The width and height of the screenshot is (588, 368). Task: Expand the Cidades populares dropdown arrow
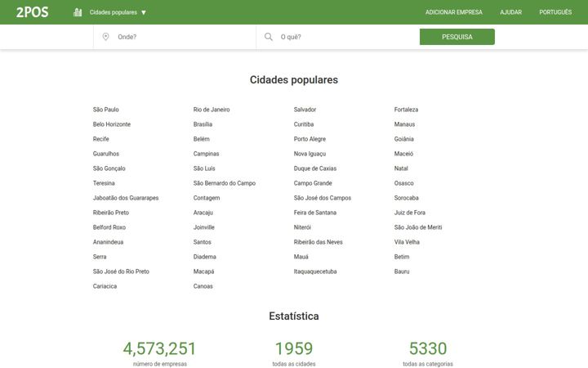pos(144,12)
